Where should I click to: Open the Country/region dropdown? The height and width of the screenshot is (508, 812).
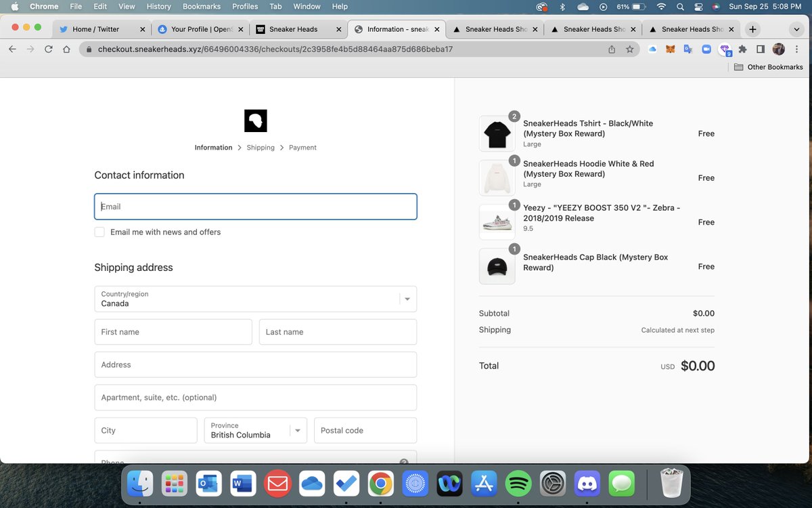point(256,299)
